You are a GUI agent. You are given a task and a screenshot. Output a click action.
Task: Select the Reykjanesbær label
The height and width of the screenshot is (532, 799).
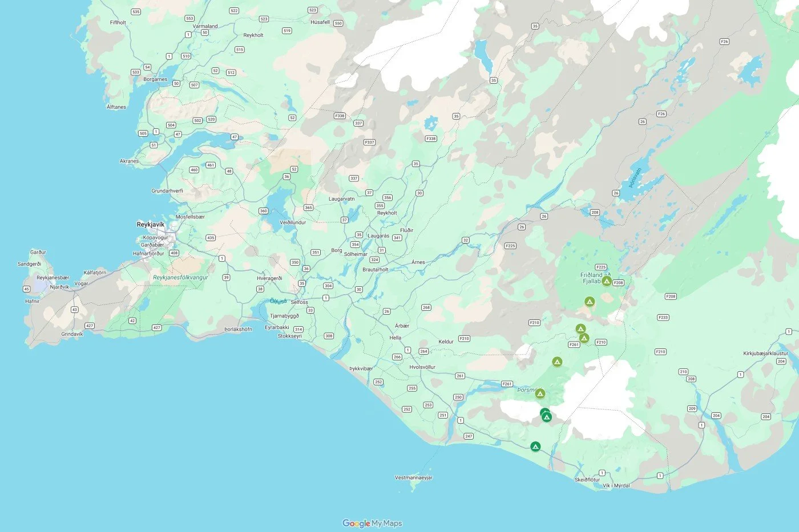point(53,278)
